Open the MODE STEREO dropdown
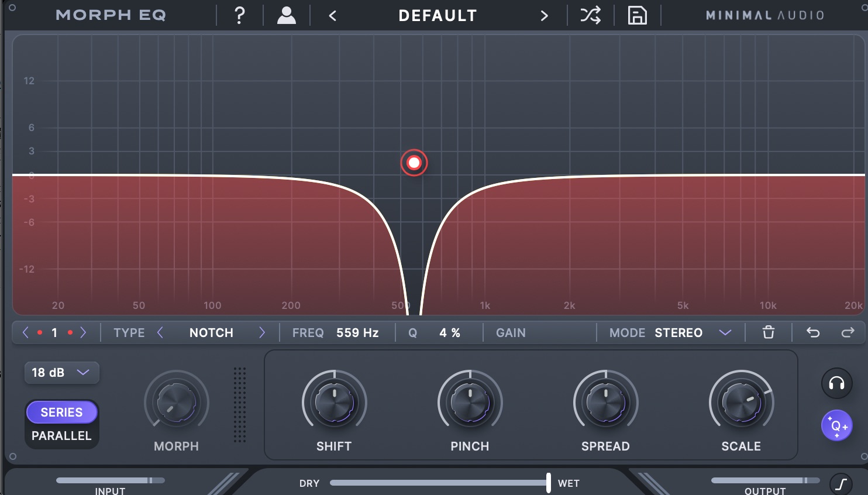Image resolution: width=868 pixels, height=495 pixels. click(725, 332)
